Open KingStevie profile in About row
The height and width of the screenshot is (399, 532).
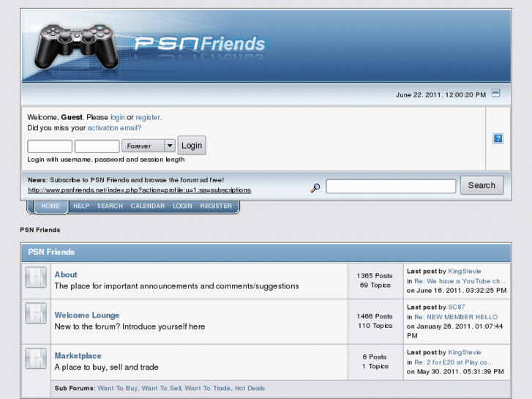[465, 272]
